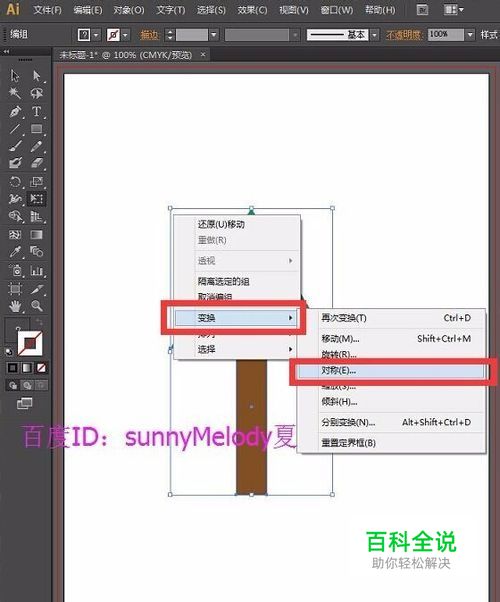The width and height of the screenshot is (500, 602).
Task: Apply solid Color mode button
Action: (x=13, y=368)
